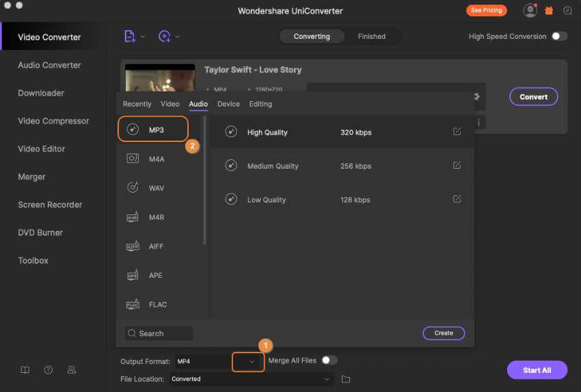This screenshot has width=581, height=392.
Task: Toggle Merge All Files switch
Action: [329, 360]
